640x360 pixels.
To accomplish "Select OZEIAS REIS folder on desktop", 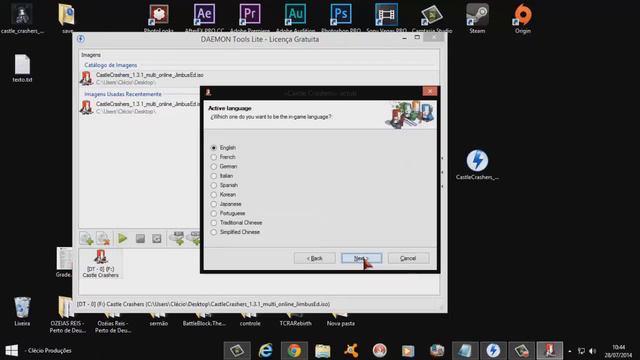I will pos(67,315).
